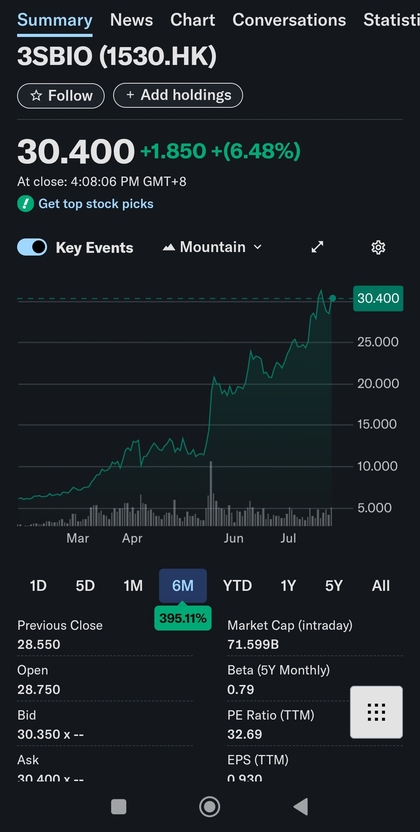The height and width of the screenshot is (832, 420).
Task: Tap the 30.400 price label on chart
Action: (x=378, y=298)
